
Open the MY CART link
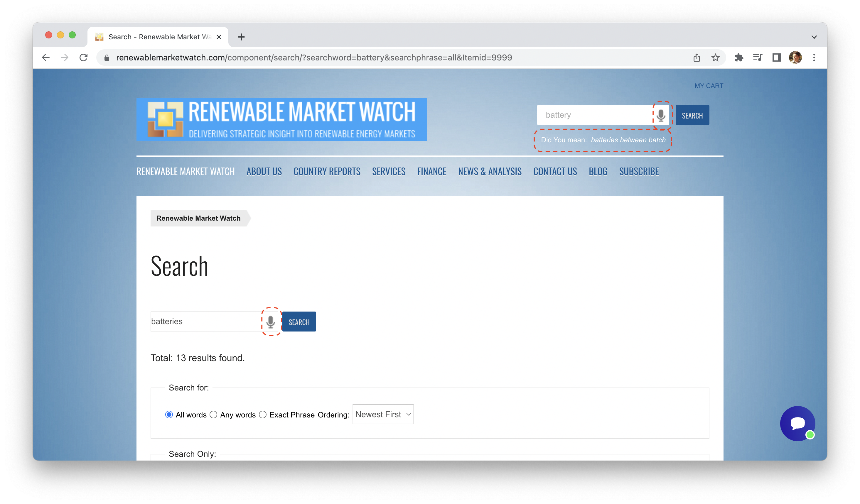pos(709,86)
